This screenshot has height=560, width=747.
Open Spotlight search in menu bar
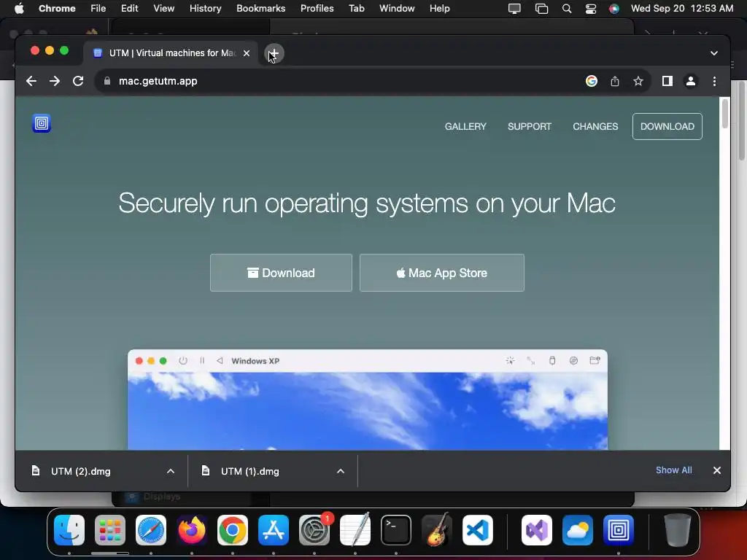point(566,9)
